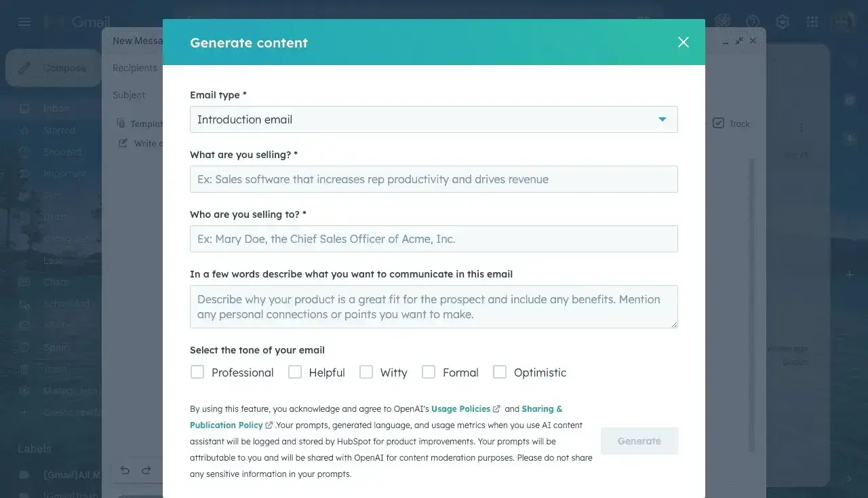Image resolution: width=868 pixels, height=498 pixels.
Task: Check the Witty tone option
Action: click(x=366, y=372)
